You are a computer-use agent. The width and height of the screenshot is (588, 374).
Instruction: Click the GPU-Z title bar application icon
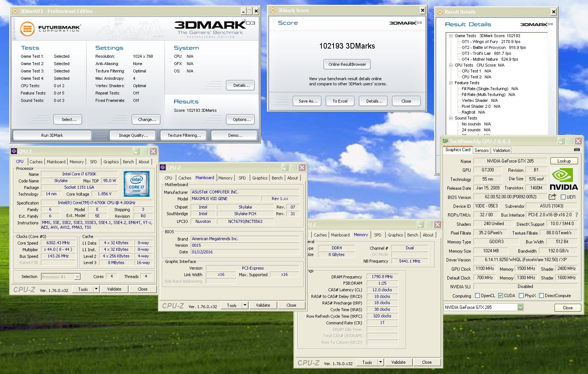(x=445, y=141)
